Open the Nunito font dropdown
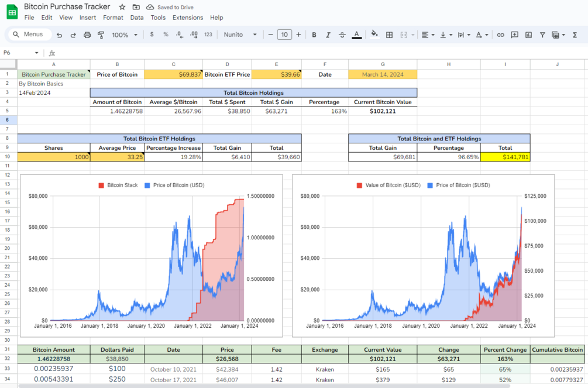Viewport: 588px width, 388px height. pyautogui.click(x=240, y=35)
